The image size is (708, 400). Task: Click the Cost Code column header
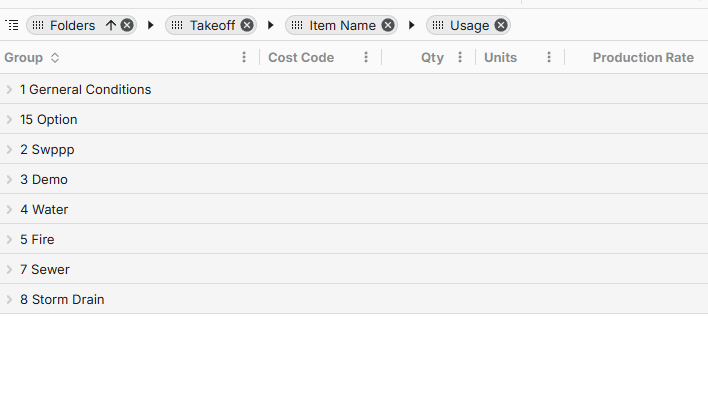(301, 58)
